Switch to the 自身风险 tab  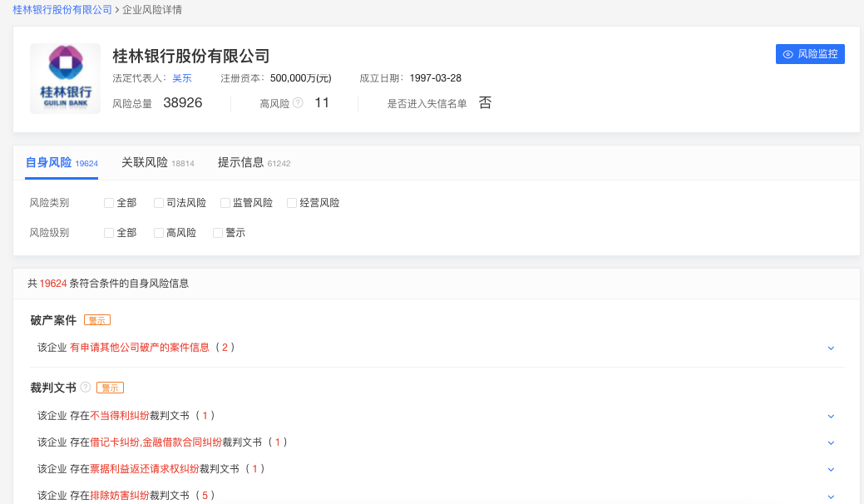click(62, 162)
